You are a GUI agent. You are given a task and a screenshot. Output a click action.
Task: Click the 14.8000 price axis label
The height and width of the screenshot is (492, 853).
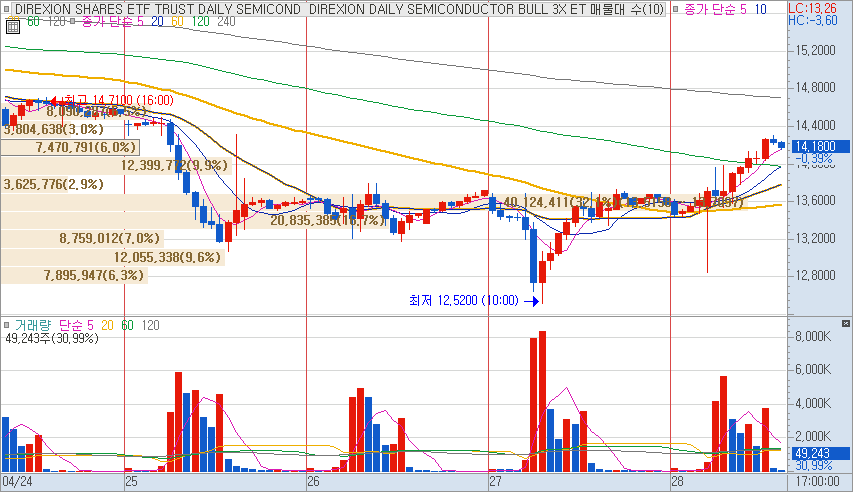pyautogui.click(x=815, y=88)
